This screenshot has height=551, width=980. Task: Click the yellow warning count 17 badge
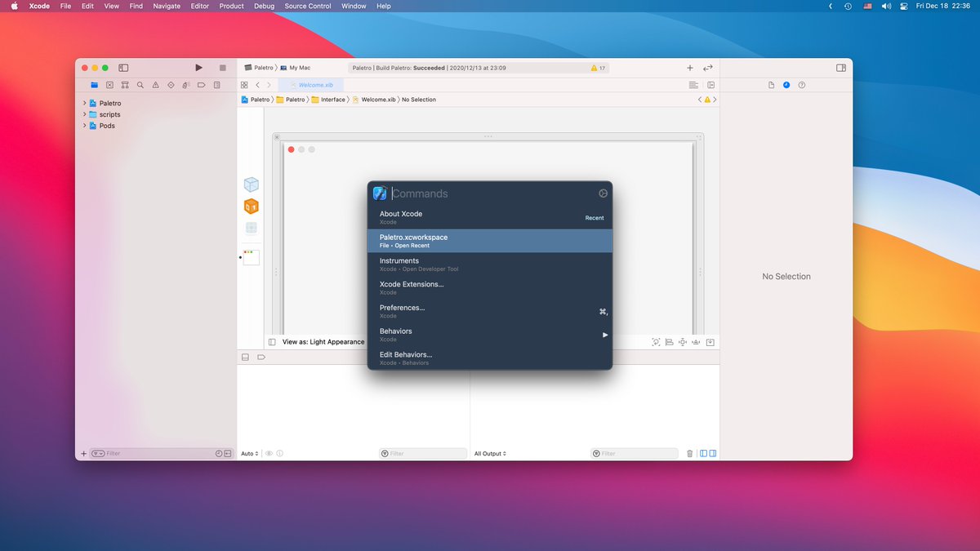tap(598, 68)
